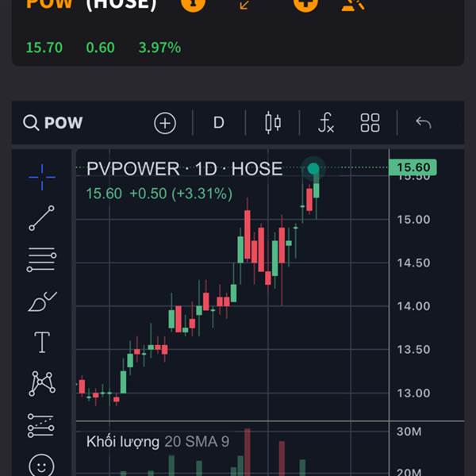Image resolution: width=476 pixels, height=476 pixels.
Task: Click the PVPOWER 1D HOSE chart title
Action: (x=185, y=169)
